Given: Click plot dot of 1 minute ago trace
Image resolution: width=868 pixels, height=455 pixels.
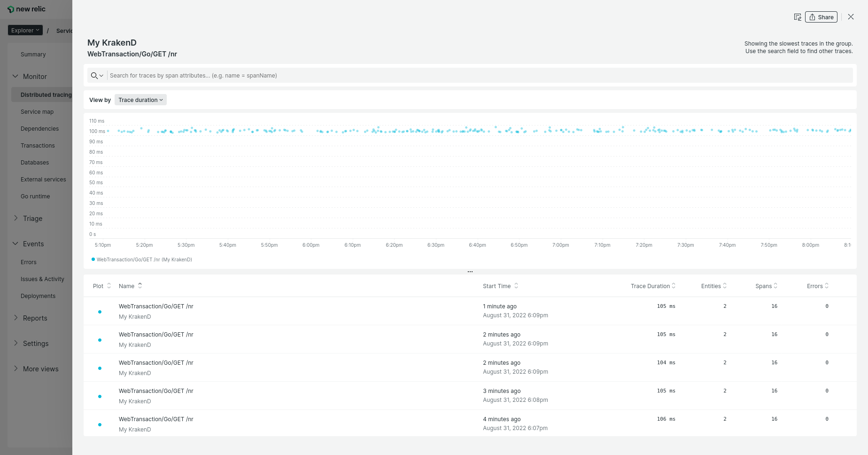Looking at the screenshot, I should coord(100,312).
